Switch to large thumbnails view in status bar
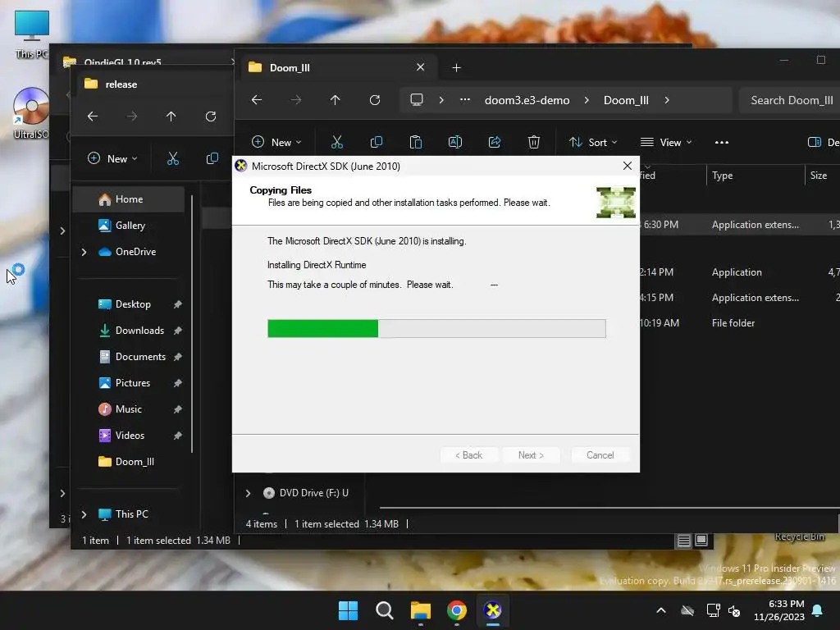The image size is (840, 630). tap(701, 540)
